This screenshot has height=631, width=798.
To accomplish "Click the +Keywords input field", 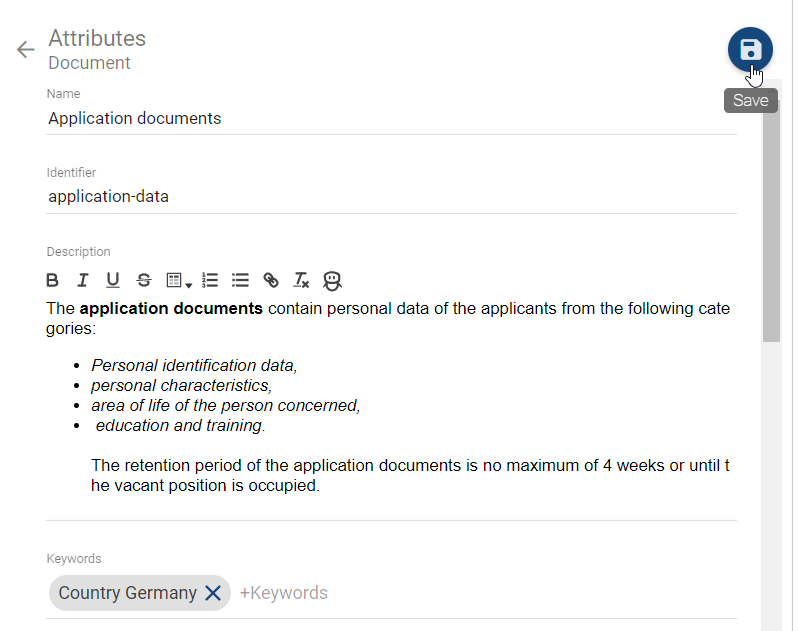I will (284, 593).
